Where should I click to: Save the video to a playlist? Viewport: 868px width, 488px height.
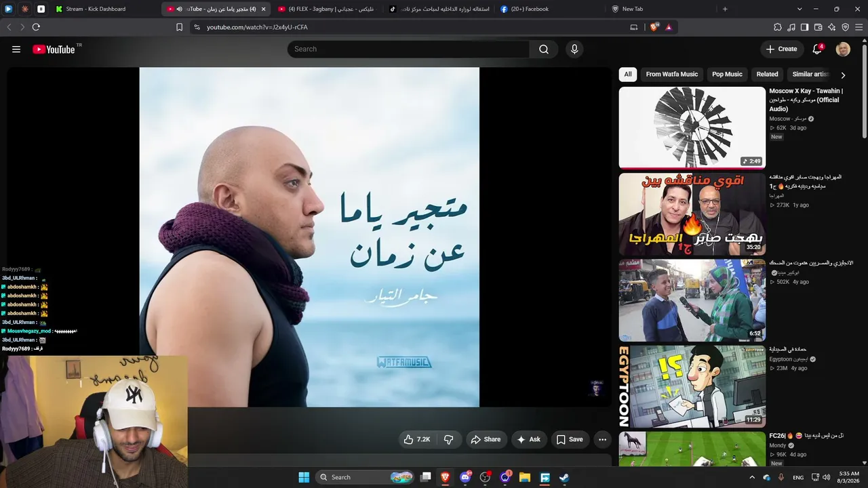570,439
